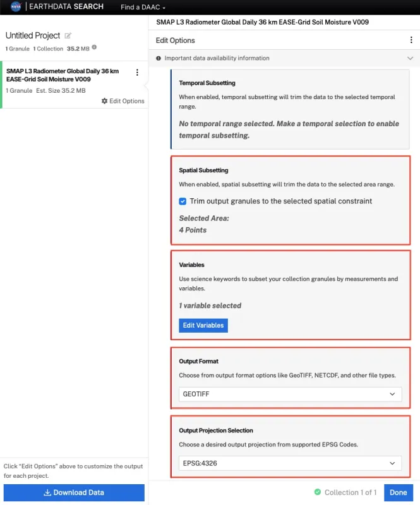Open the EPSG:4326 projection dropdown
This screenshot has width=420, height=505.
(x=291, y=463)
